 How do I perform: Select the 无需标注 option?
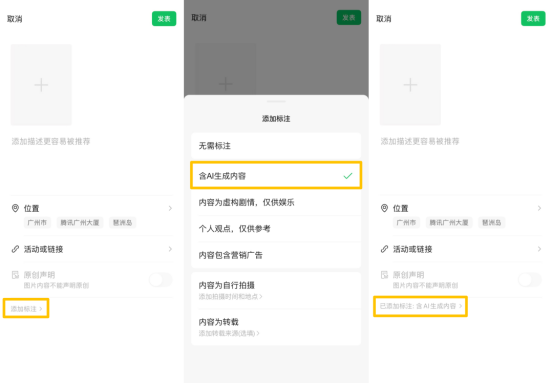(276, 146)
